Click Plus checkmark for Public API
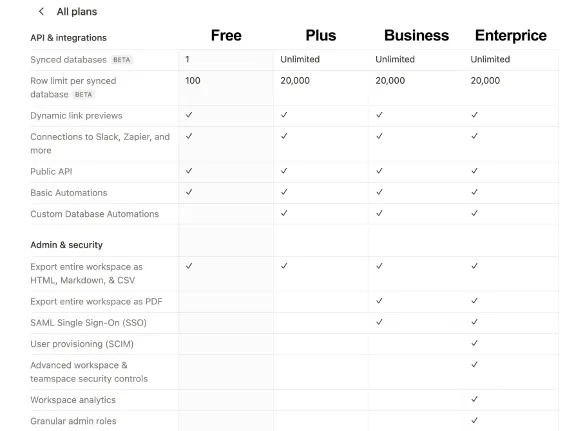This screenshot has height=431, width=576. (284, 171)
